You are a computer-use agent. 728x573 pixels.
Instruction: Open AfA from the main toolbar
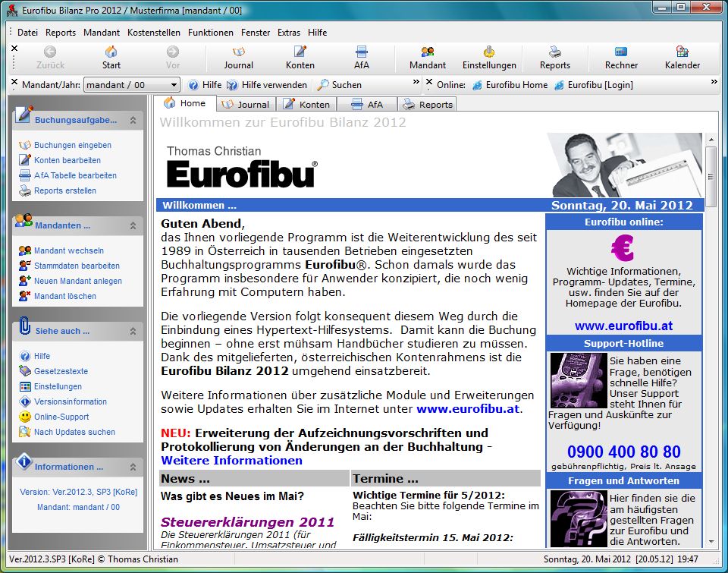[x=361, y=58]
